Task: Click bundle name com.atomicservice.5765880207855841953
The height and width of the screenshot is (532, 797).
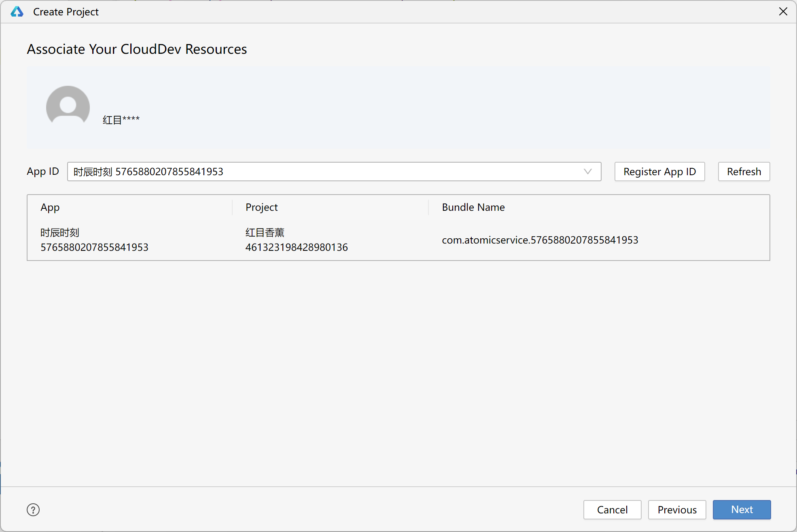Action: tap(540, 240)
